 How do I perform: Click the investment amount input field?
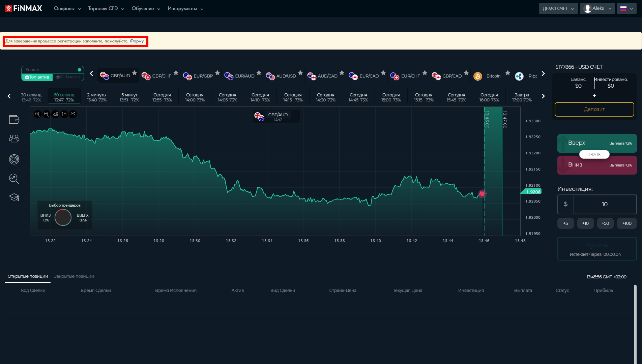click(x=605, y=204)
